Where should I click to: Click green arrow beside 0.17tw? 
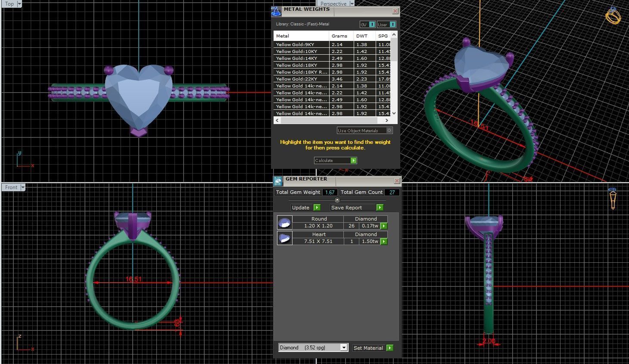(384, 226)
